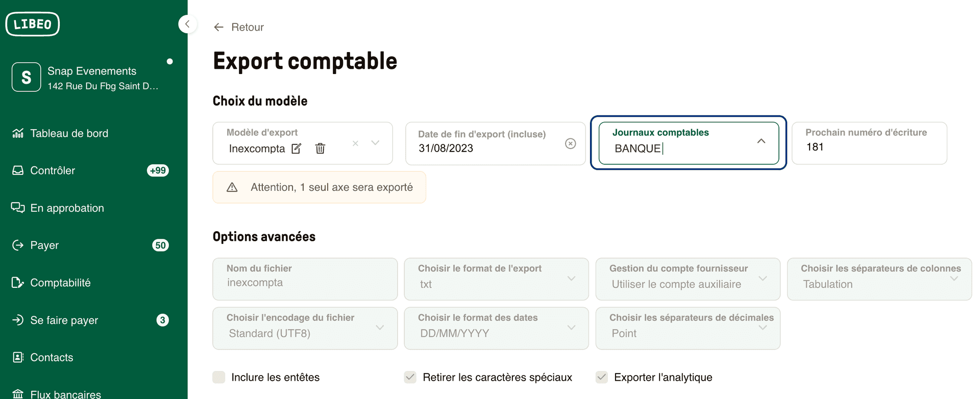Click the Retour back link

pos(238,27)
